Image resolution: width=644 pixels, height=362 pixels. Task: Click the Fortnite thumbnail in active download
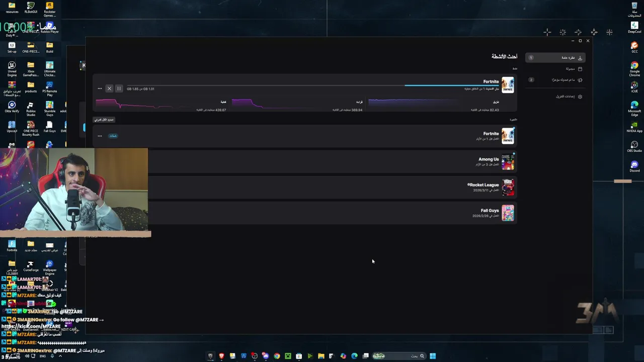pos(508,85)
